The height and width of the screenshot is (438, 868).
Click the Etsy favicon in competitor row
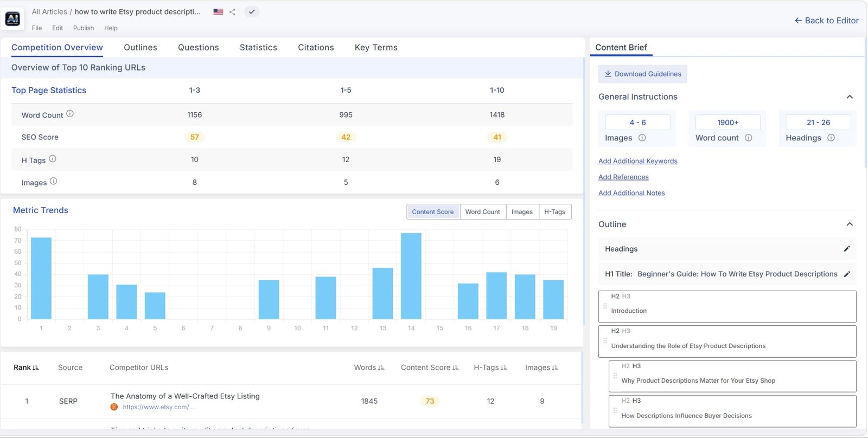click(x=114, y=407)
